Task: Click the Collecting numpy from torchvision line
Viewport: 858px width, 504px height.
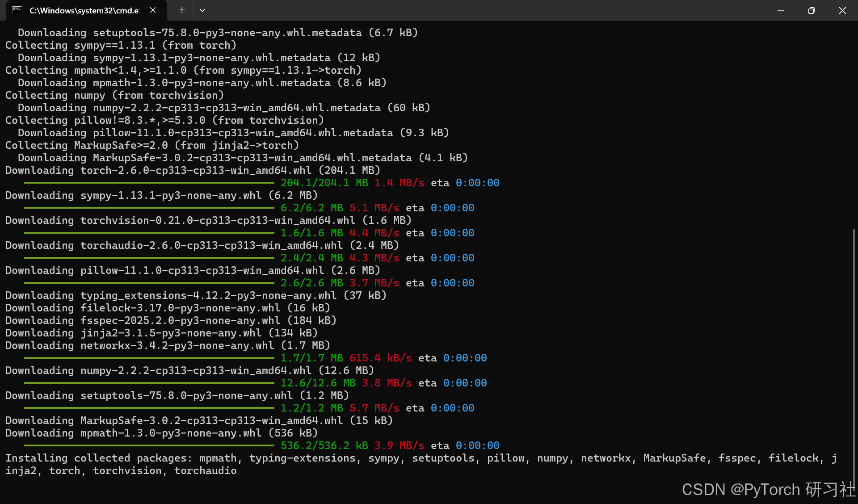Action: click(x=114, y=96)
